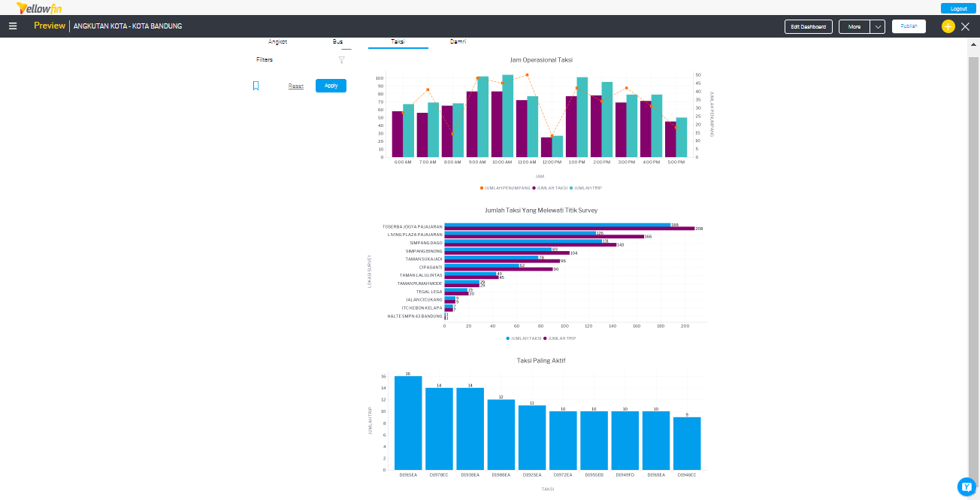The width and height of the screenshot is (980, 500).
Task: Open the Yellowfin assistant chat icon
Action: tap(966, 486)
